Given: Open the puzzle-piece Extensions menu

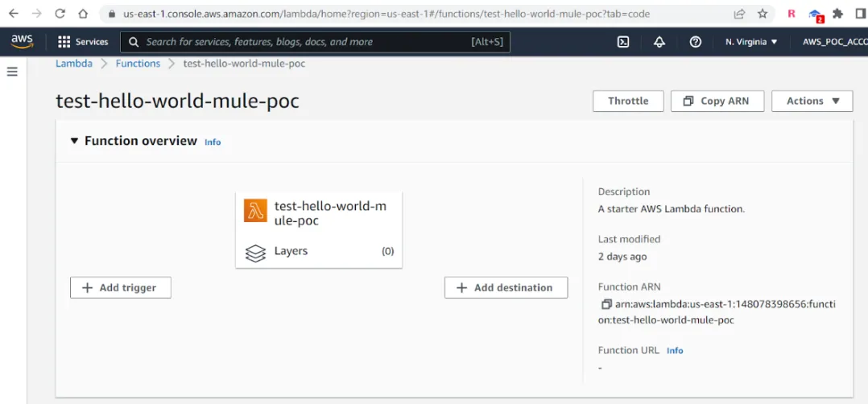Looking at the screenshot, I should coord(838,14).
